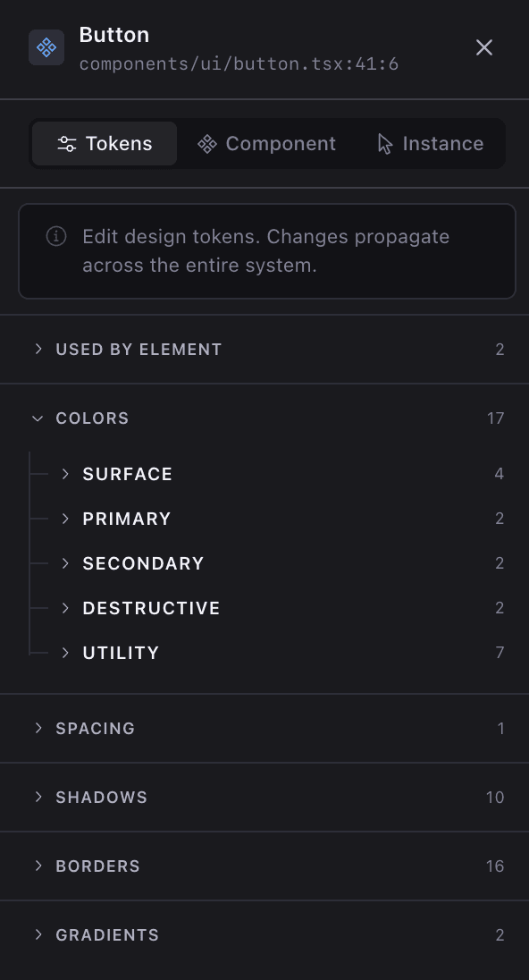The width and height of the screenshot is (529, 980).
Task: Click the chevron next to SHADOWS
Action: 37,797
